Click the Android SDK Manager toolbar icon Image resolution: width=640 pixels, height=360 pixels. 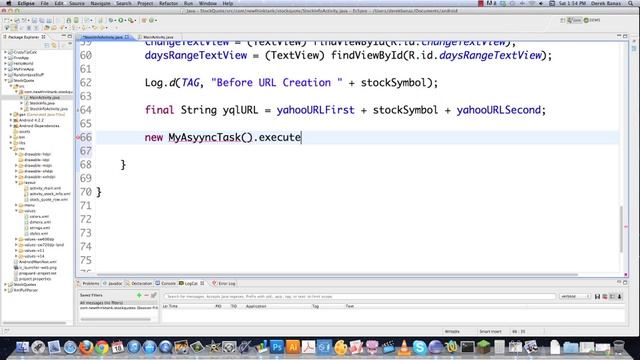(x=69, y=20)
